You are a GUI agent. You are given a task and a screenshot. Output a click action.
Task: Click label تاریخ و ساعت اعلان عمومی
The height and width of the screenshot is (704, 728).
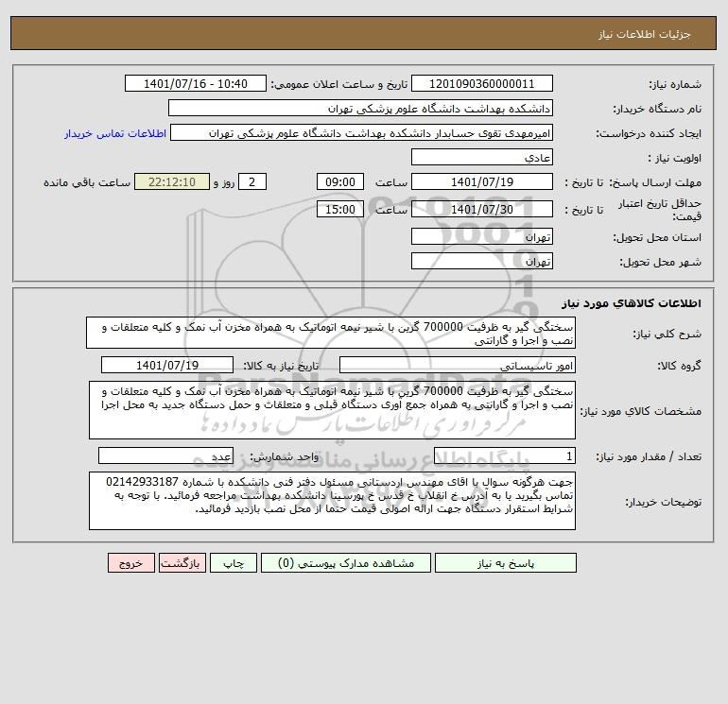click(338, 84)
